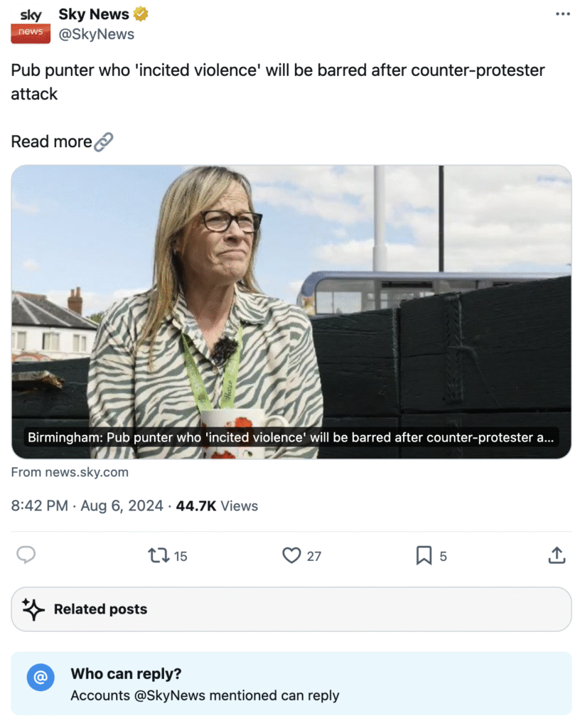View the 44.7K Views analytics
Viewport: 585px width, 728px height.
(217, 506)
